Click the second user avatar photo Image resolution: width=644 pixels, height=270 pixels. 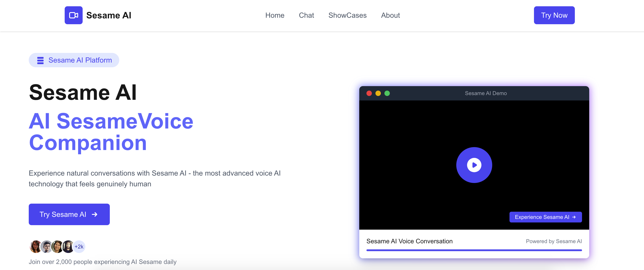[x=46, y=246]
